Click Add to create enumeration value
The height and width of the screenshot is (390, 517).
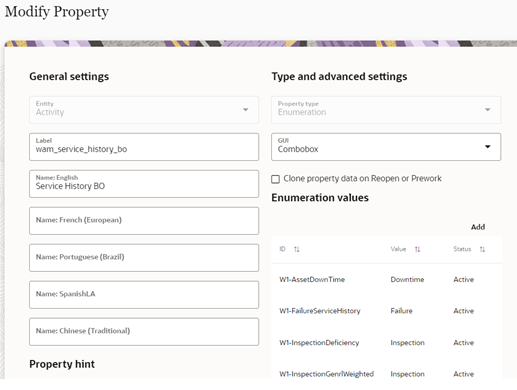478,227
